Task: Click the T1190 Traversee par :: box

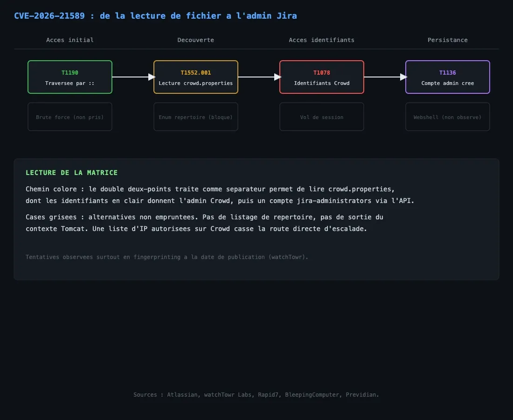Action: 70,77
